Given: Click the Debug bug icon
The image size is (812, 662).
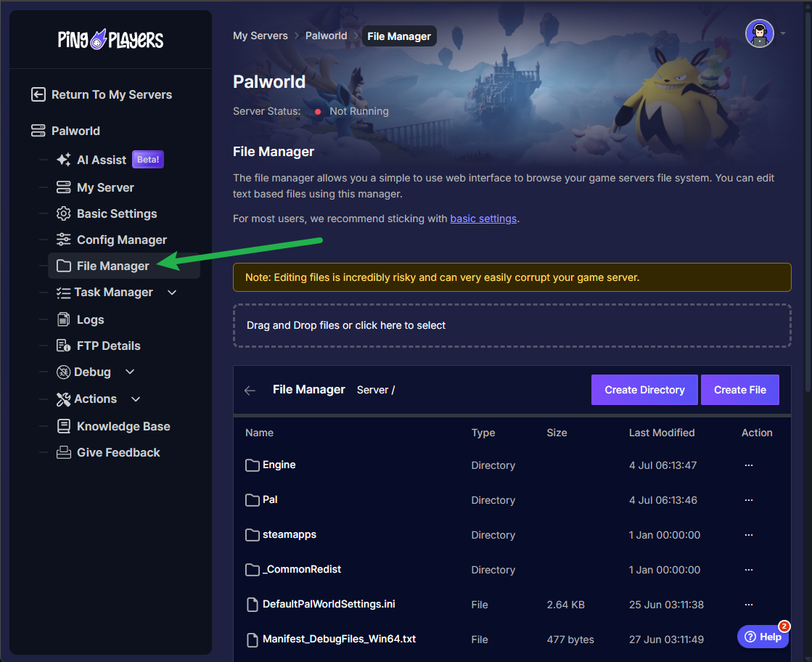Looking at the screenshot, I should (x=64, y=372).
